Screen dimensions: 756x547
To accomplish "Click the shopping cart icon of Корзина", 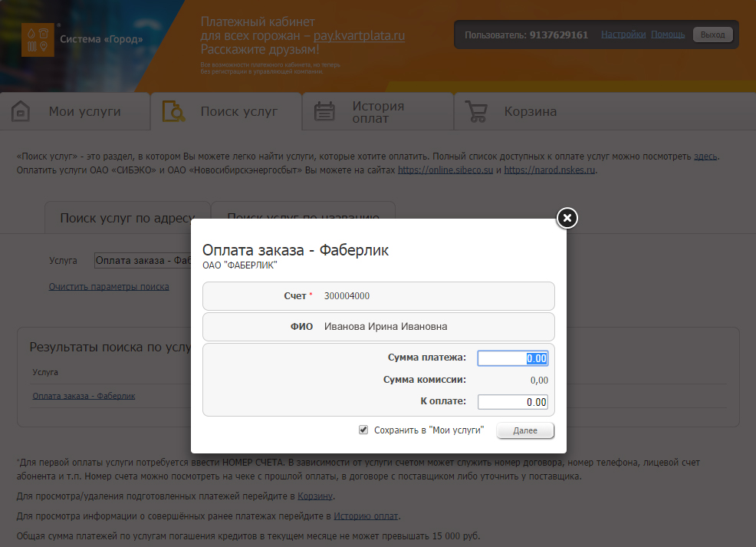I will click(x=476, y=111).
